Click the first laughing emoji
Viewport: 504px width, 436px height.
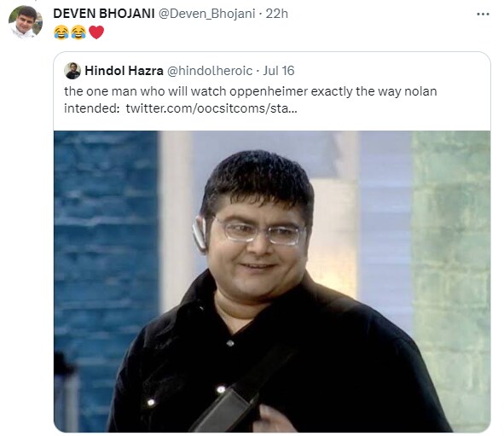61,32
